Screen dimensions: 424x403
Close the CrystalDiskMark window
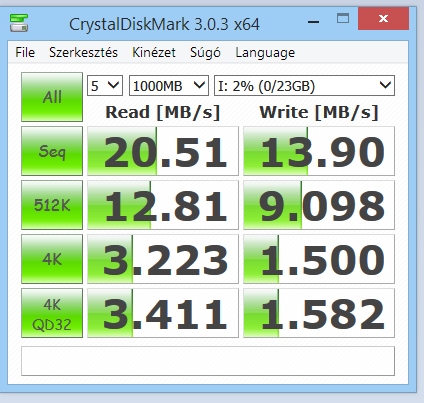click(383, 19)
